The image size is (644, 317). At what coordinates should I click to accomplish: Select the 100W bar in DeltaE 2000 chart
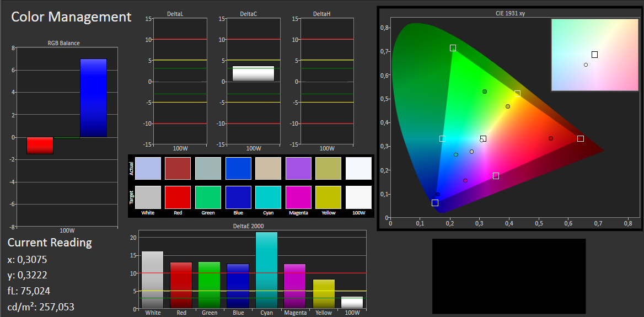[352, 303]
